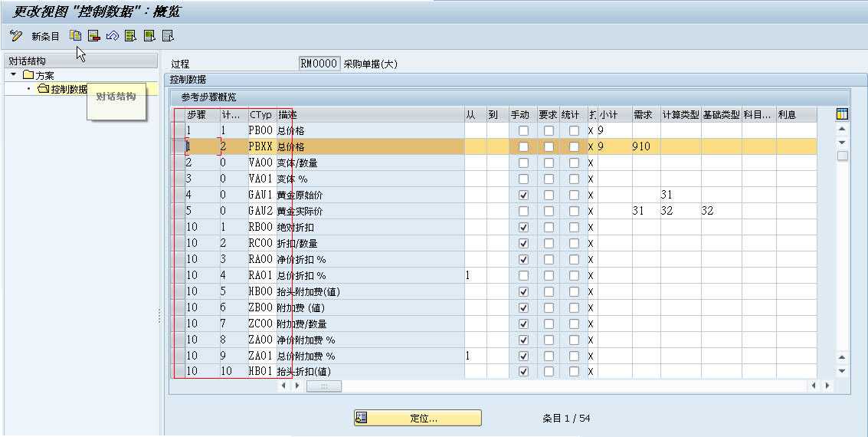Click the select all entries icon

pos(131,36)
